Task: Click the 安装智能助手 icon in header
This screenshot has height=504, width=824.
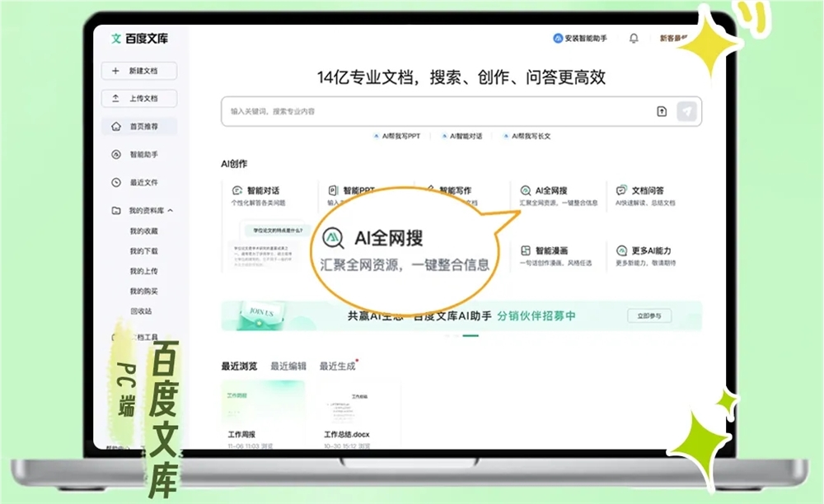Action: 558,38
